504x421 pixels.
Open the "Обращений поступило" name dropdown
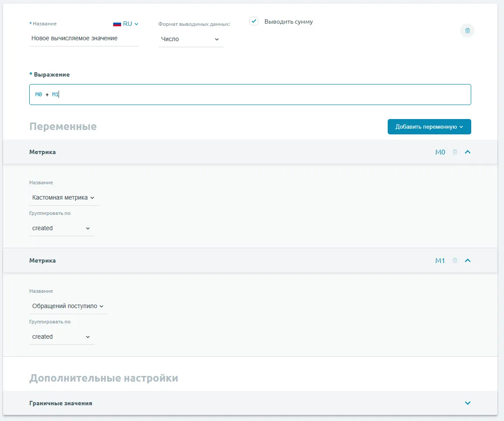click(x=68, y=306)
